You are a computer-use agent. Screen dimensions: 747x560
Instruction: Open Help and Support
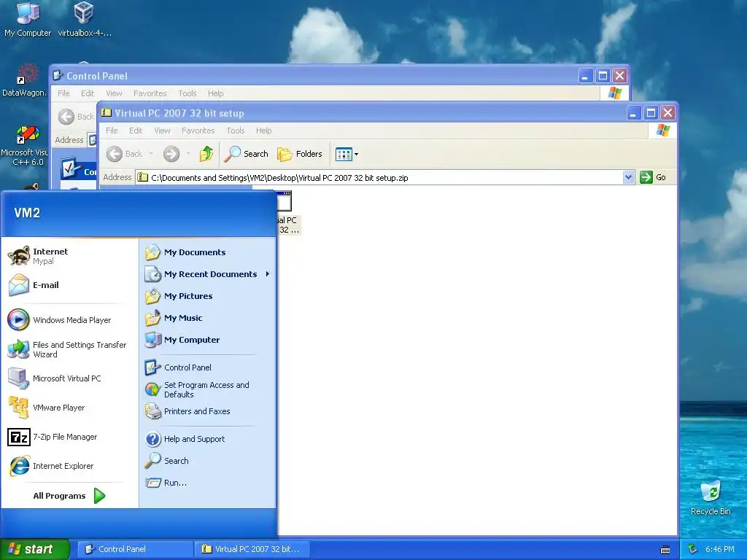click(208, 439)
